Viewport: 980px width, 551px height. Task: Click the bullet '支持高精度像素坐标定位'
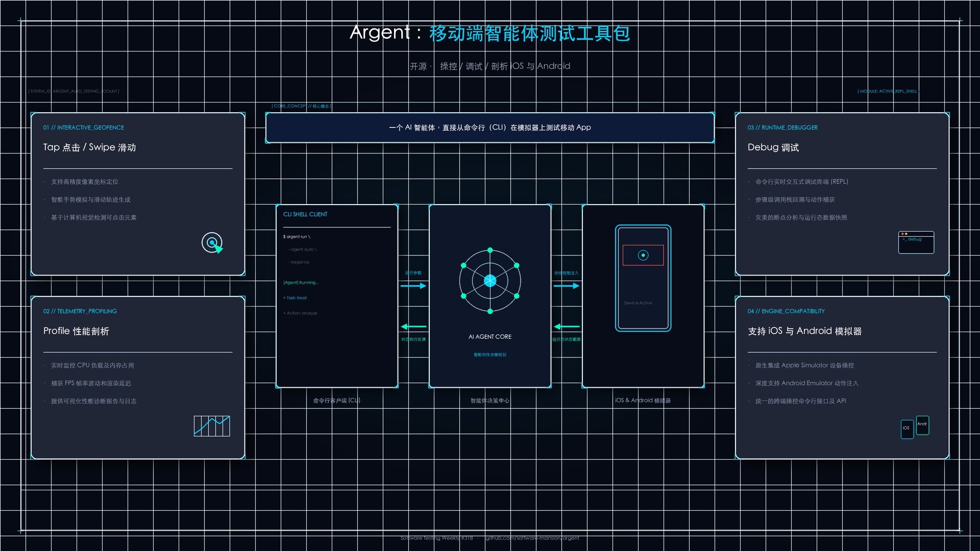85,182
